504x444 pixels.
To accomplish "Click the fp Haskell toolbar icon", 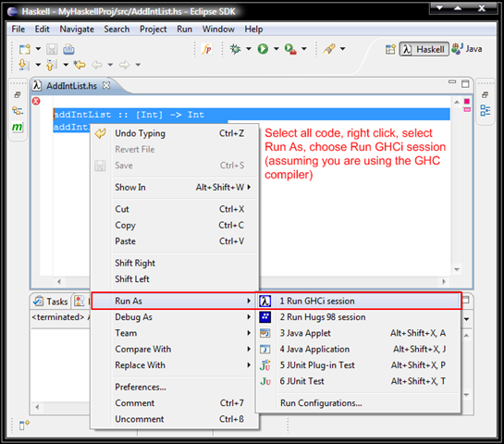I will (206, 49).
